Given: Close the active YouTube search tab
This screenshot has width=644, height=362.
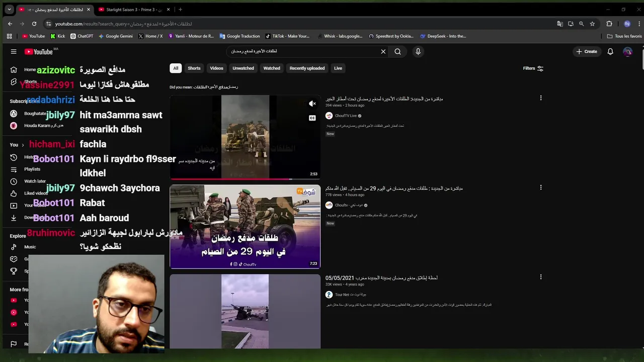Looking at the screenshot, I should click(89, 10).
